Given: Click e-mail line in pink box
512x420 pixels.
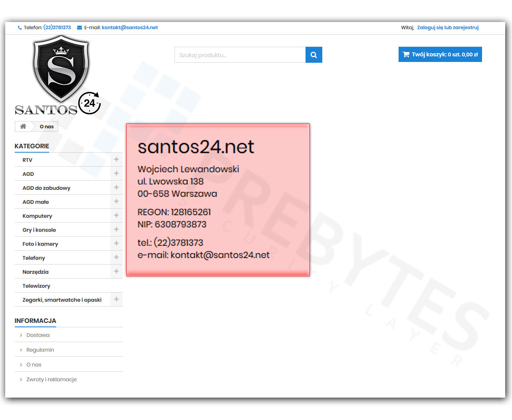Looking at the screenshot, I should pyautogui.click(x=204, y=255).
